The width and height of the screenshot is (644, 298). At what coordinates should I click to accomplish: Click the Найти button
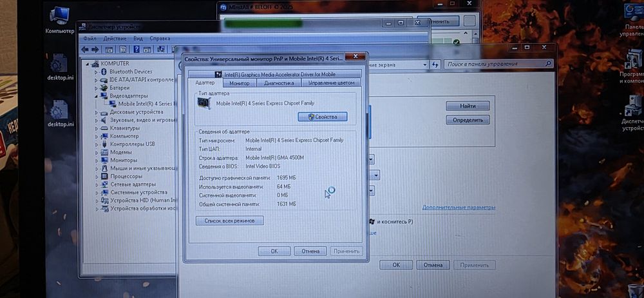coord(468,106)
